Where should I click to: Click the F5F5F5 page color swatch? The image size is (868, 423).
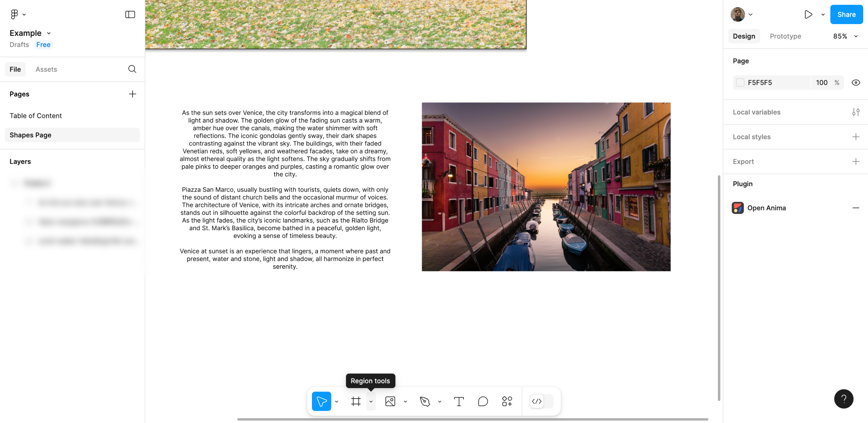pyautogui.click(x=740, y=83)
